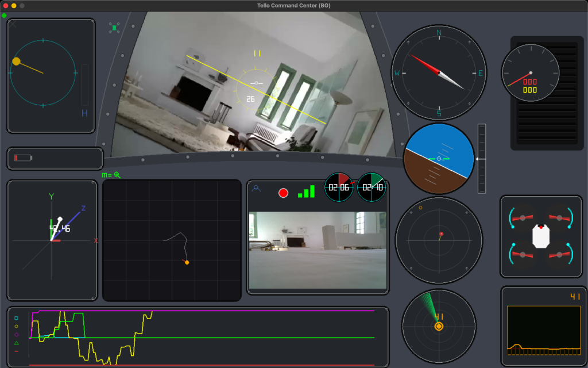Click the green 02:10 timer dial
This screenshot has width=588, height=368.
(x=372, y=187)
